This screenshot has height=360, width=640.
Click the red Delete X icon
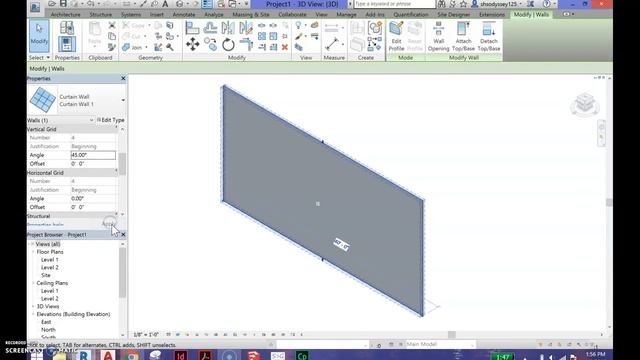(285, 47)
